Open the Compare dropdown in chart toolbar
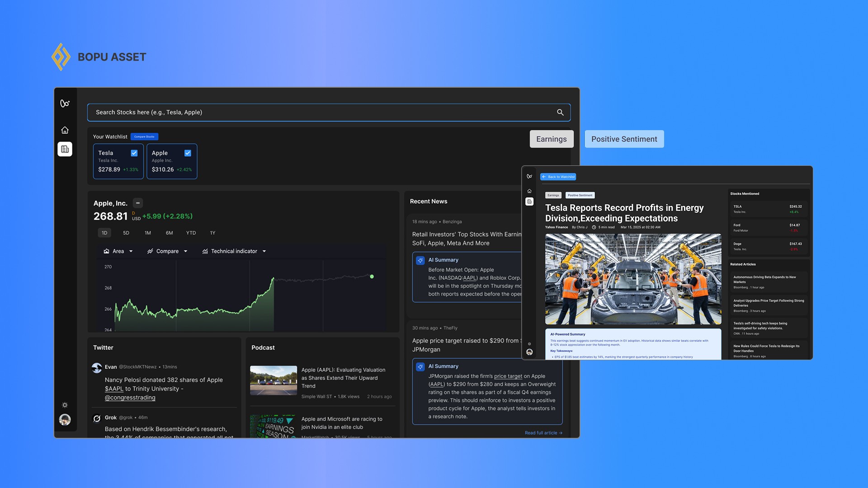Viewport: 868px width, 488px height. [x=167, y=251]
